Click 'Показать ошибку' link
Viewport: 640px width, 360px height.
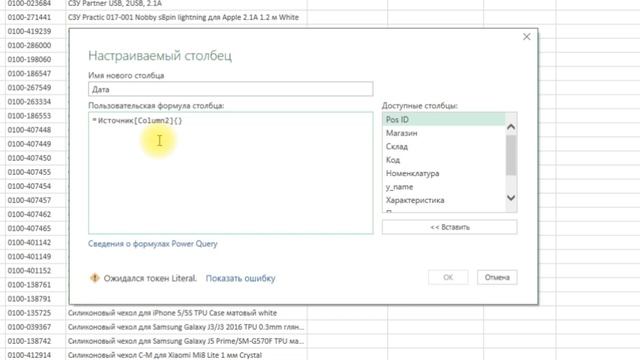240,278
